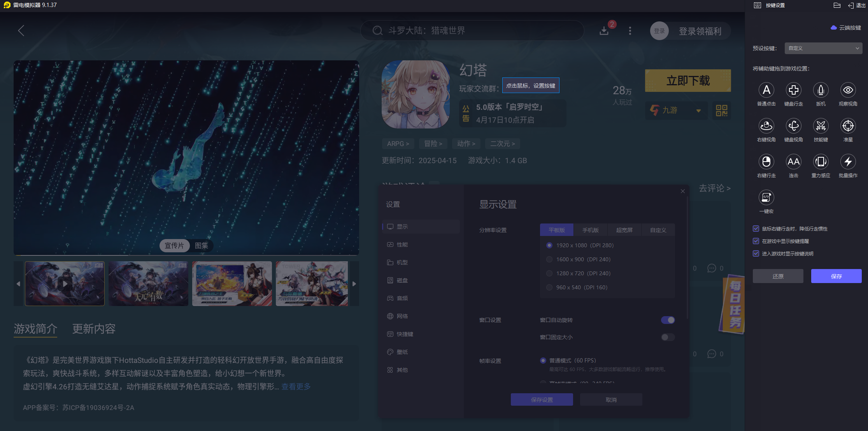Click the 重力感应 gravity sensor icon

tap(821, 161)
